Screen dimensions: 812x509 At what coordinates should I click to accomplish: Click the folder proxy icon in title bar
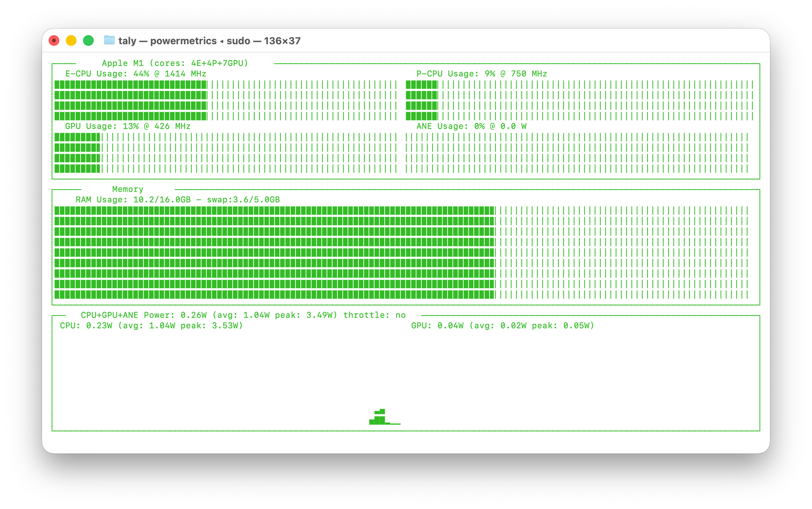click(x=109, y=40)
